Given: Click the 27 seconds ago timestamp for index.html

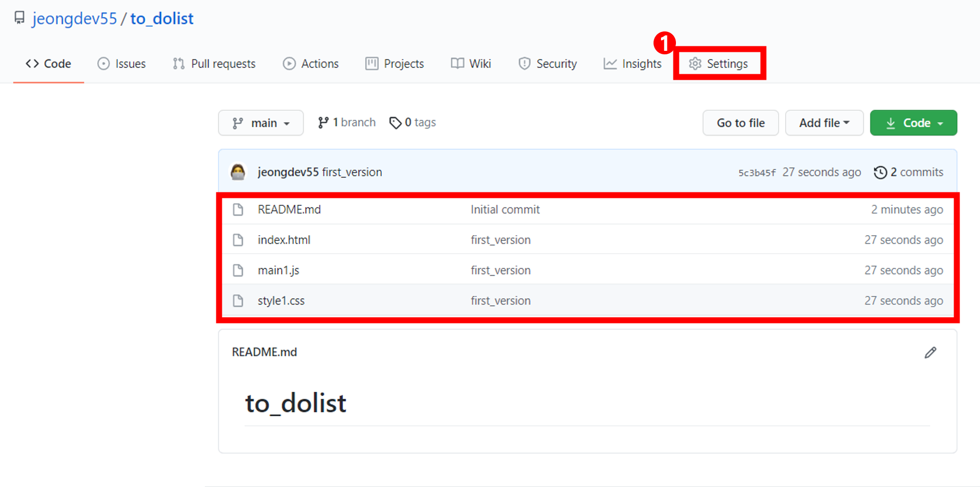Looking at the screenshot, I should pos(904,240).
